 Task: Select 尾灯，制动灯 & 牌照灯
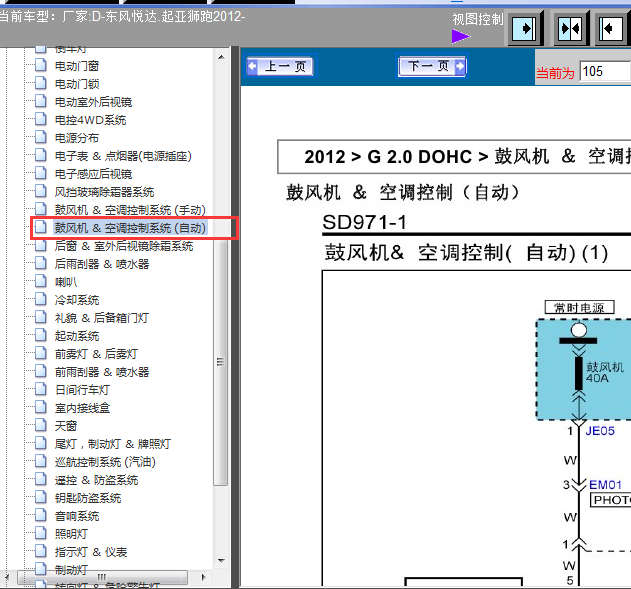113,444
